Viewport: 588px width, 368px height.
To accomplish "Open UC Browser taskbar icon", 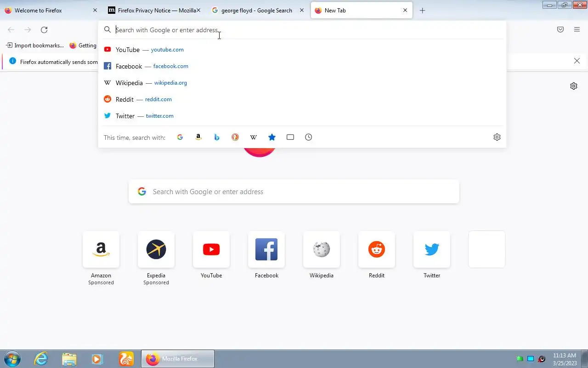I will point(126,359).
